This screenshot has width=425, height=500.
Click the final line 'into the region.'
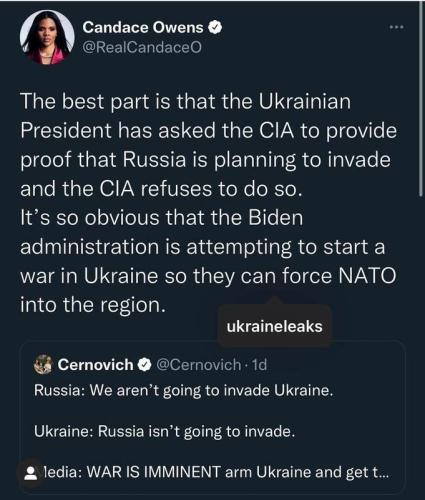pos(93,305)
